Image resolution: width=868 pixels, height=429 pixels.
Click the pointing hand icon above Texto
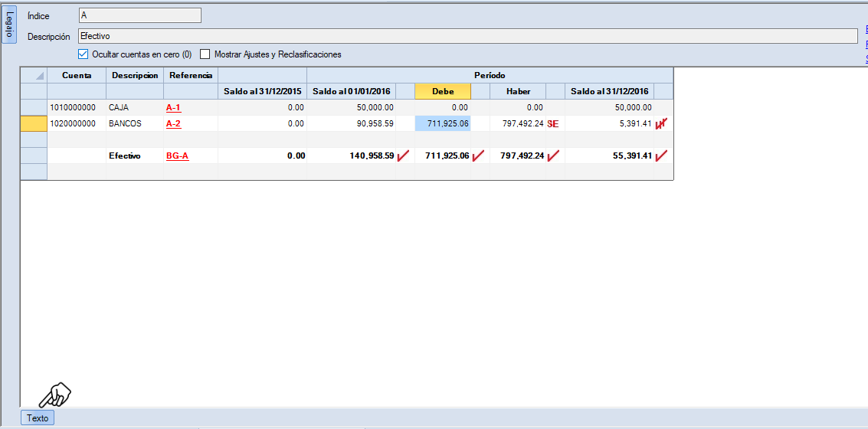click(55, 395)
